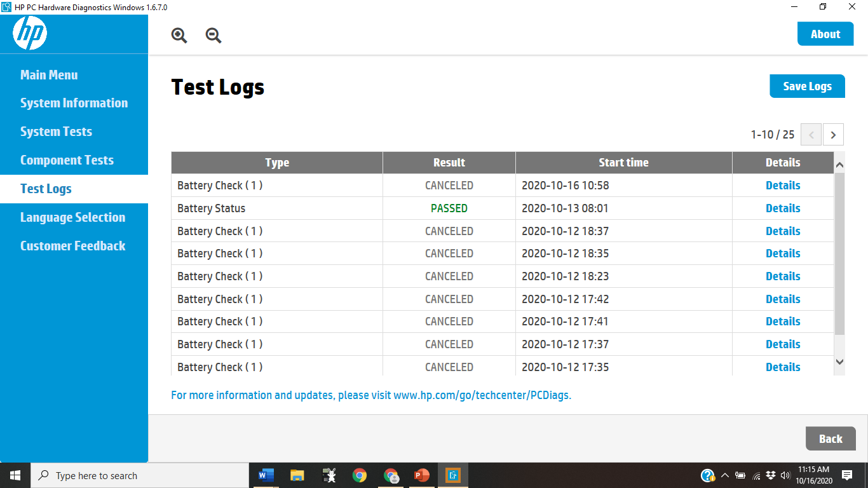Image resolution: width=868 pixels, height=488 pixels.
Task: Click the zoom in magnifier icon
Action: (x=180, y=36)
